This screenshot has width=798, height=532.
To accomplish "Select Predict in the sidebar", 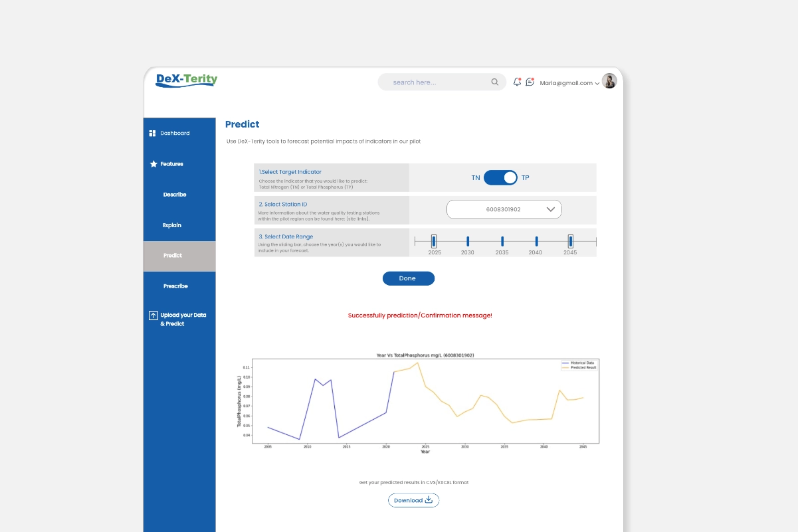I will pyautogui.click(x=179, y=256).
